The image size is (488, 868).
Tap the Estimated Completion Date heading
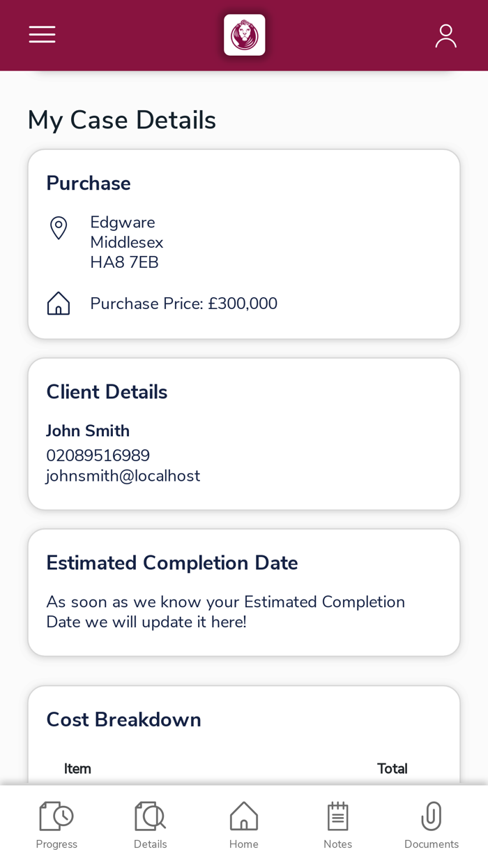[172, 562]
